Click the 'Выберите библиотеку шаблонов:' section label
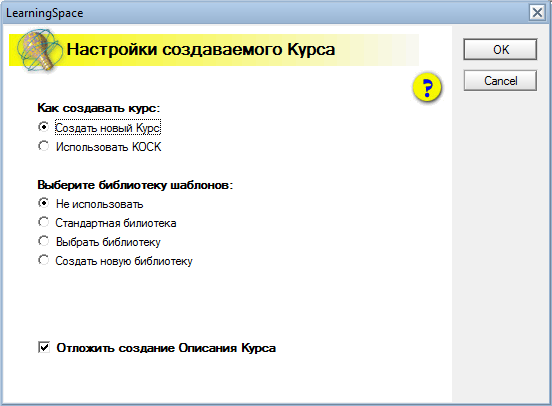 (135, 185)
